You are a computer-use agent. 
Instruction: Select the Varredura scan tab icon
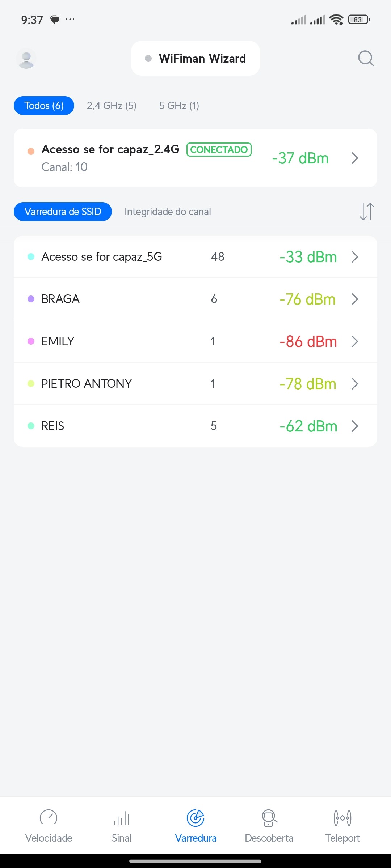coord(195,818)
